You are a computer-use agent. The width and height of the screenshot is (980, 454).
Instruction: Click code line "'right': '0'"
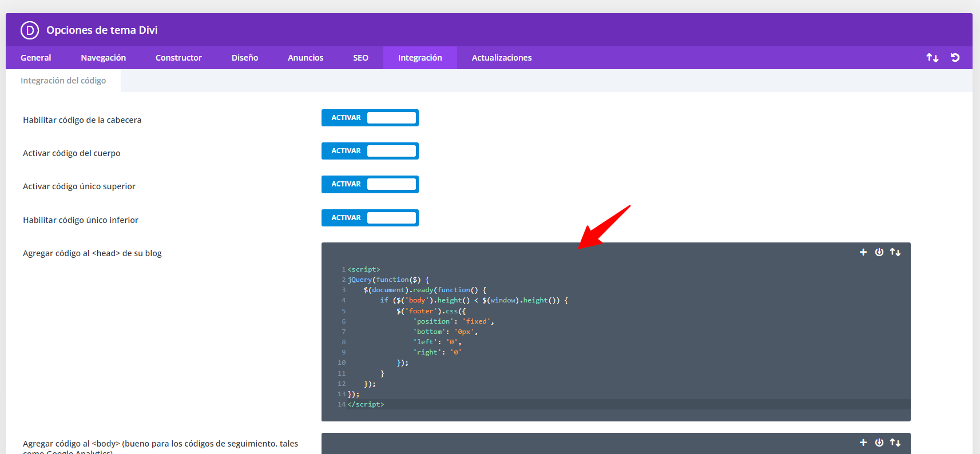coord(437,352)
